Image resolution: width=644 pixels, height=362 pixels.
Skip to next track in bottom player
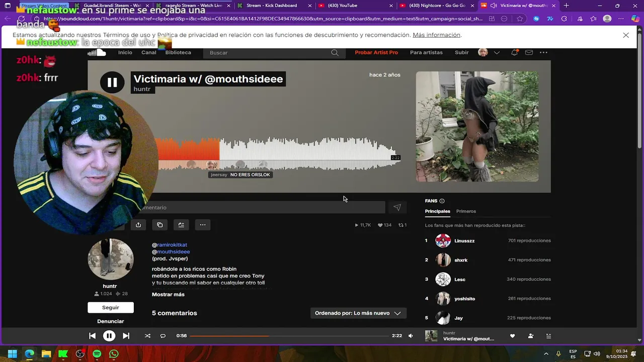tap(126, 336)
